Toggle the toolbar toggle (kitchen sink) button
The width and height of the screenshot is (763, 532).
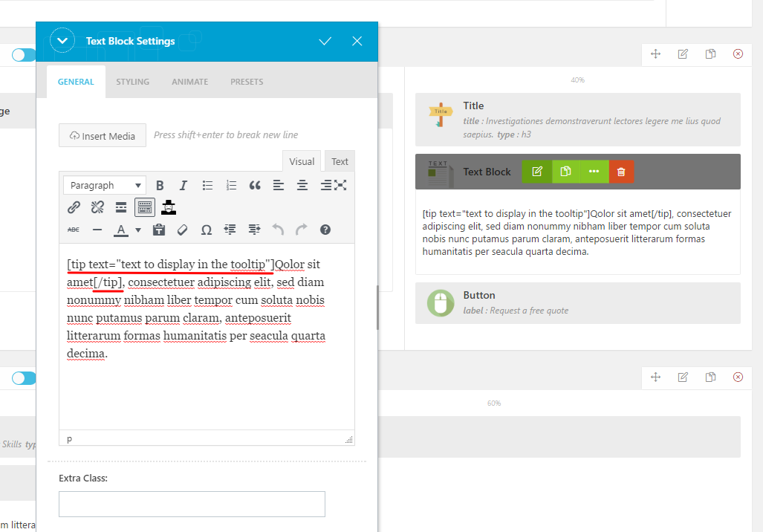pos(144,207)
